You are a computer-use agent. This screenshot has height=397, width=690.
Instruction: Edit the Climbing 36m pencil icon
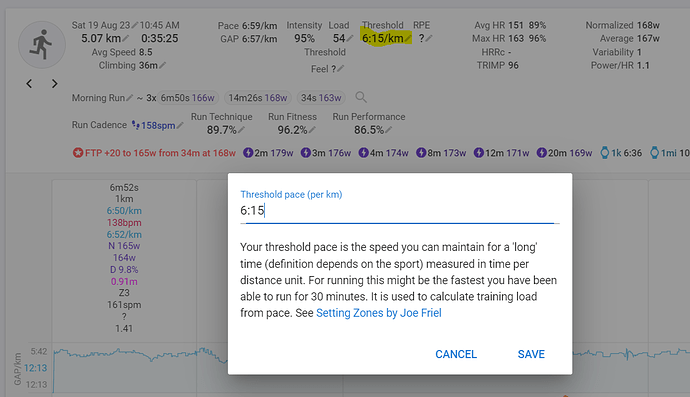pos(162,66)
